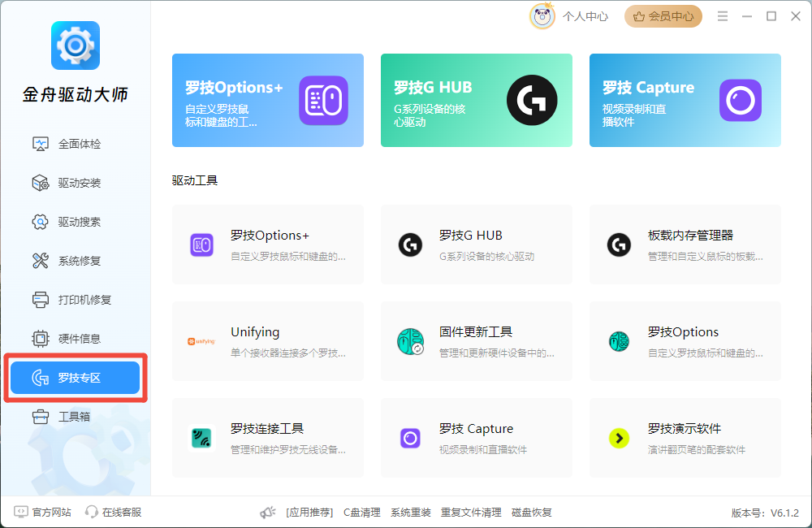
Task: Click the 驱动安装 box icon
Action: click(41, 183)
